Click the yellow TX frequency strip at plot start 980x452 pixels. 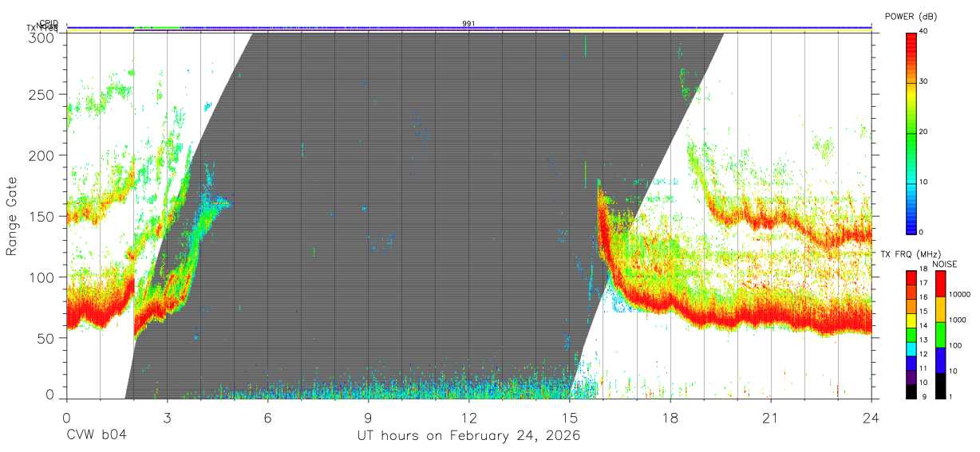click(x=100, y=30)
